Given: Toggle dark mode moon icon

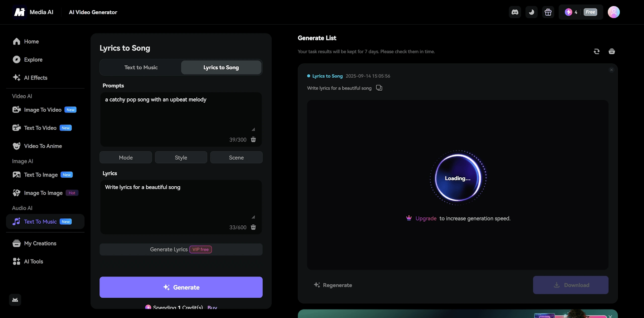Looking at the screenshot, I should pos(531,12).
